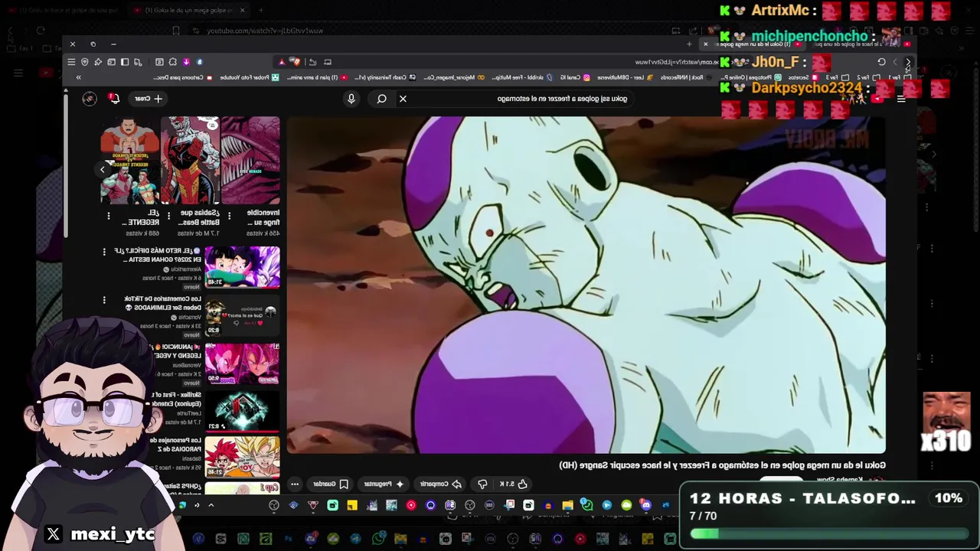Click the pink download-arrow extension icon
The width and height of the screenshot is (980, 551).
(186, 62)
